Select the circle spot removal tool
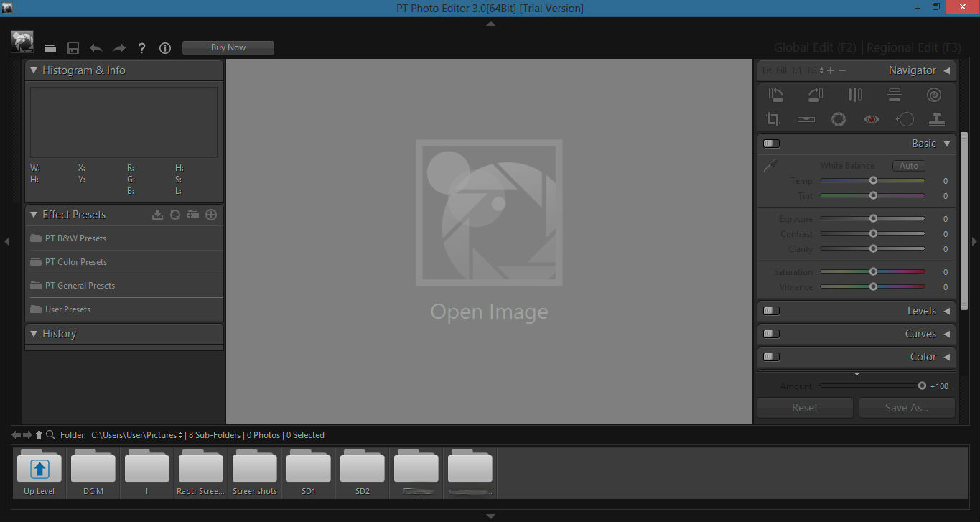Image resolution: width=980 pixels, height=522 pixels. pos(904,119)
